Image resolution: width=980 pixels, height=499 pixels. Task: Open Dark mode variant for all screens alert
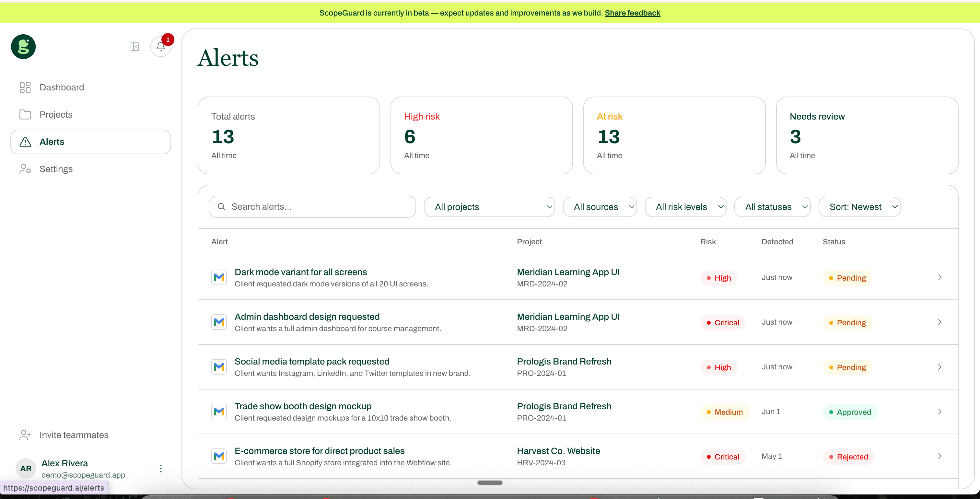pyautogui.click(x=300, y=272)
